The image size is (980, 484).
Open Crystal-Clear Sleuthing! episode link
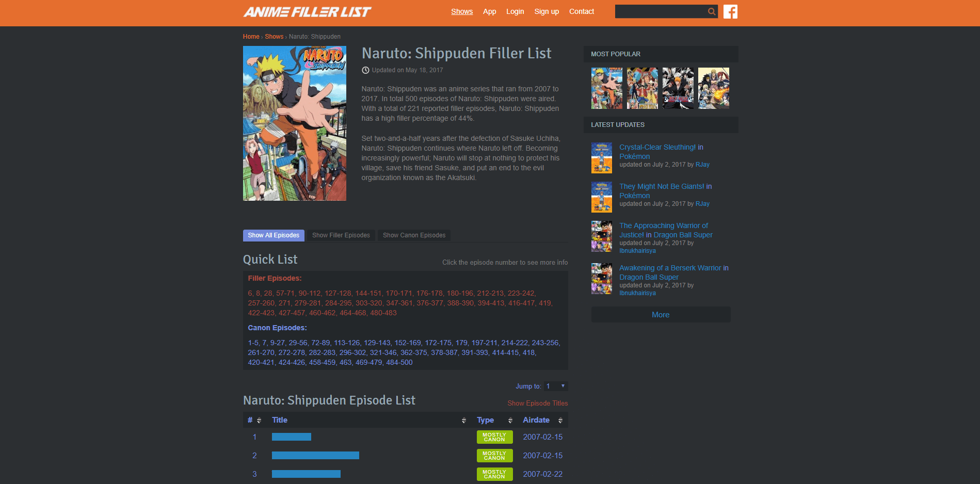click(657, 147)
